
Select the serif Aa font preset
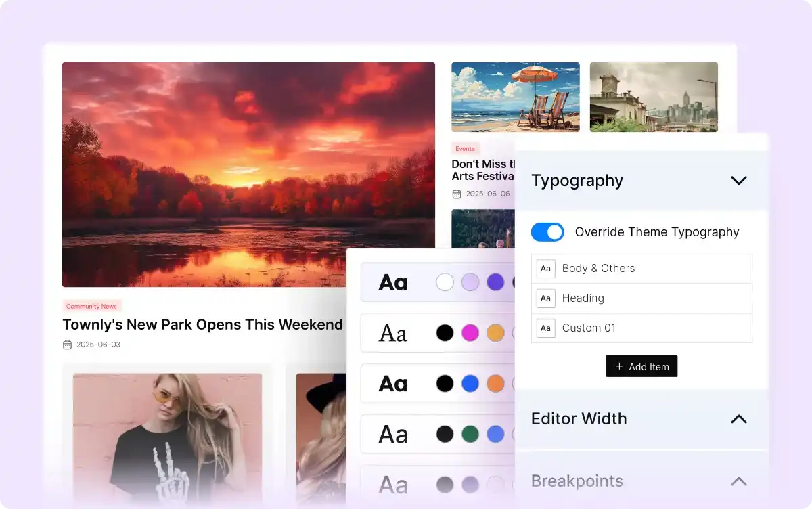point(392,333)
